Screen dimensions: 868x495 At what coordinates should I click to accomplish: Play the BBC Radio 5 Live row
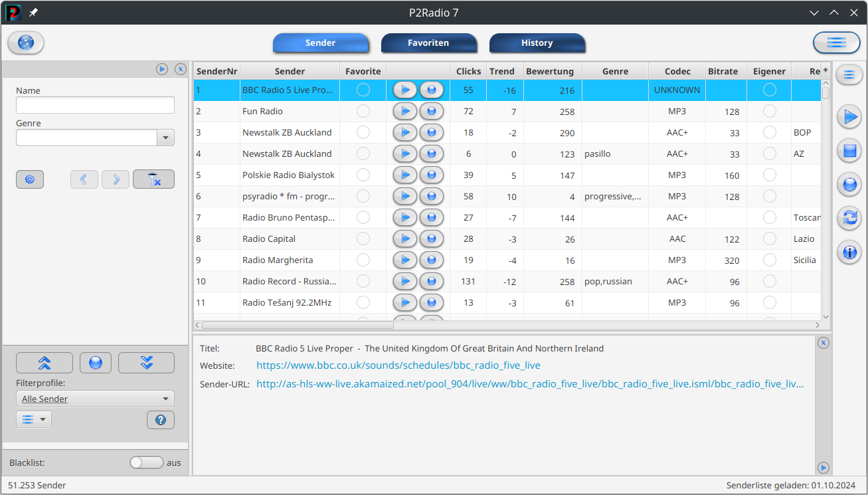click(x=405, y=90)
